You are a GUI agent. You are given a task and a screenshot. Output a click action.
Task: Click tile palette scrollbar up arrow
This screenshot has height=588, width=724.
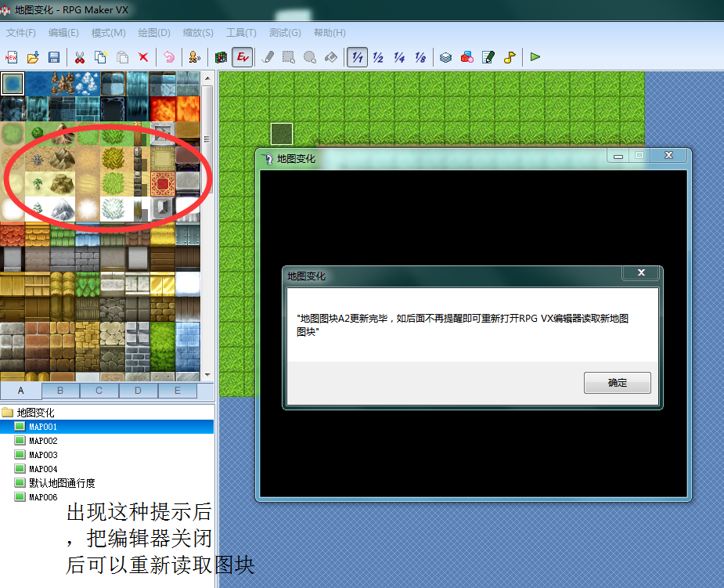pos(207,78)
